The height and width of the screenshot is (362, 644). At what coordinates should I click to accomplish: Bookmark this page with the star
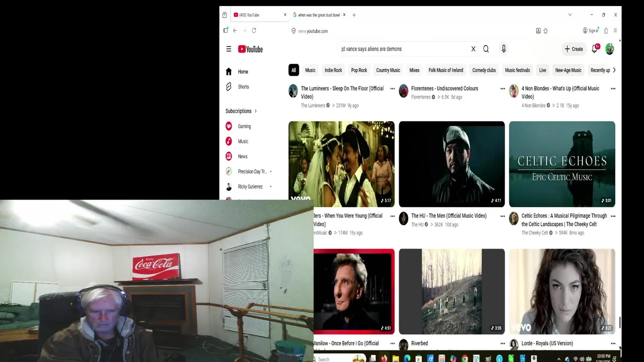(x=545, y=31)
